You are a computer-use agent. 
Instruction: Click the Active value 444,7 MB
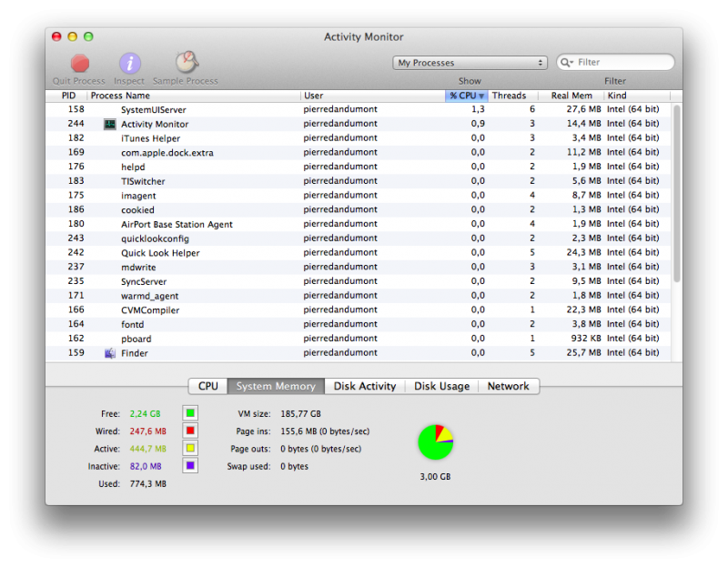pos(147,449)
